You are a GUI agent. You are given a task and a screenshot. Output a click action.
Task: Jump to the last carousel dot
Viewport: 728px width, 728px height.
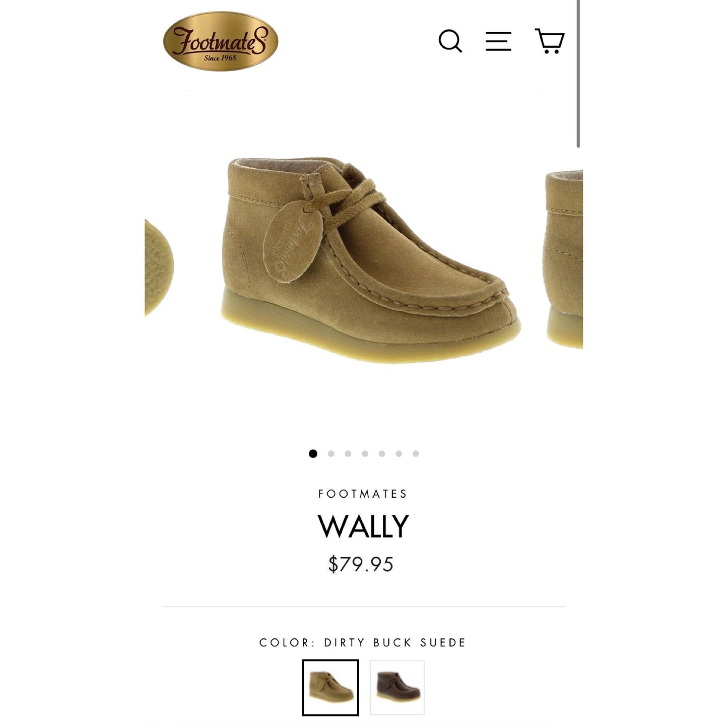tap(416, 453)
